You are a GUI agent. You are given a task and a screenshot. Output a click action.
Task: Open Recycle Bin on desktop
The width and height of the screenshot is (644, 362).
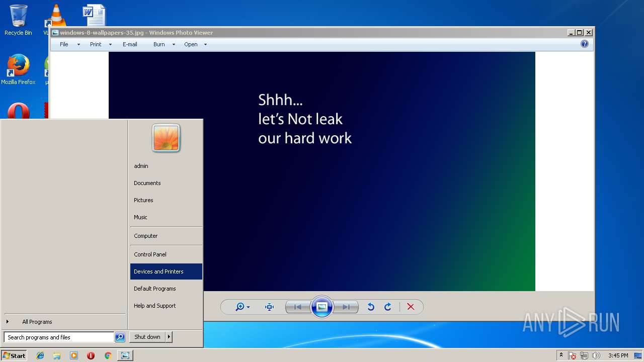[18, 20]
